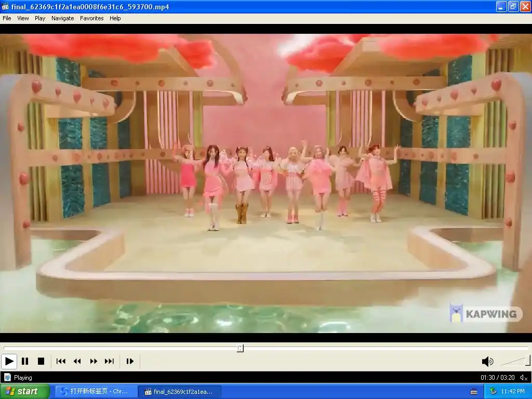Click the 01:30 / 03:20 time display
Screen dimensions: 532x399
pos(497,378)
